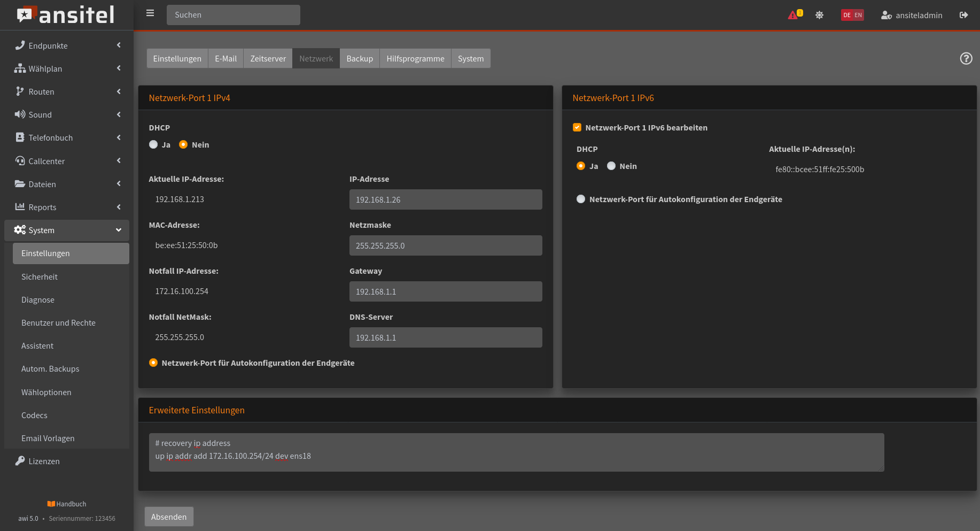Open the Zeitserver tab
Viewport: 980px width, 531px height.
tap(268, 58)
